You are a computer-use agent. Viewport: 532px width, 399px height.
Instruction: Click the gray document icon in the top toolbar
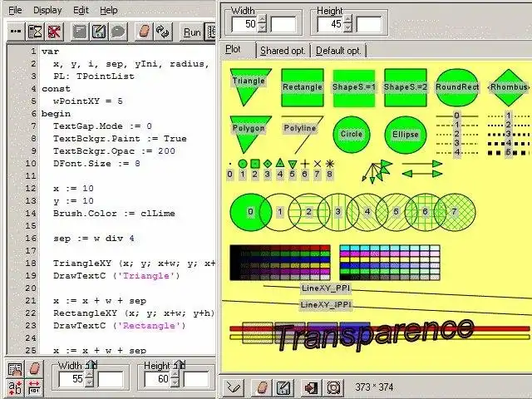(x=80, y=32)
